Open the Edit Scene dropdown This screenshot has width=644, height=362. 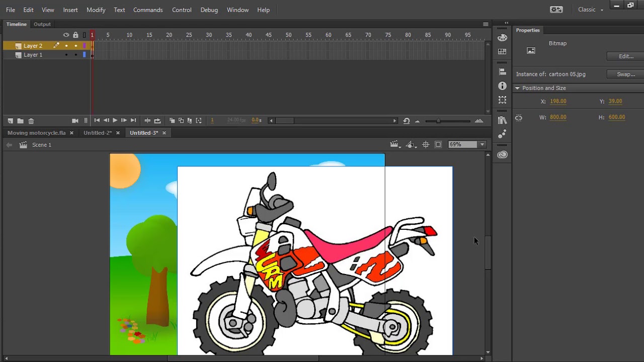(395, 145)
